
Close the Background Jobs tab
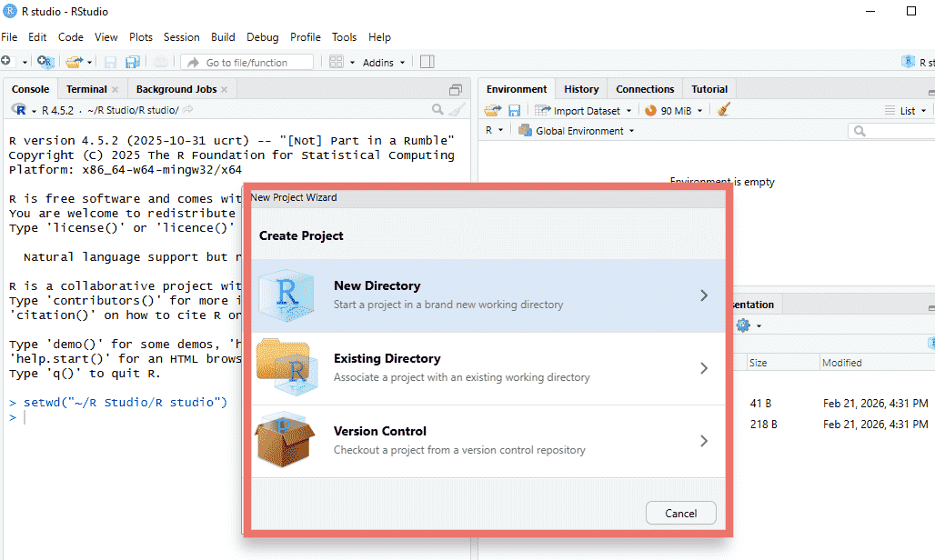tap(225, 89)
